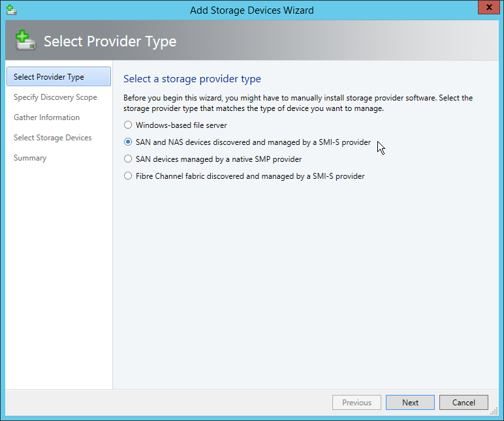
Task: Cancel the wizard
Action: pos(464,402)
